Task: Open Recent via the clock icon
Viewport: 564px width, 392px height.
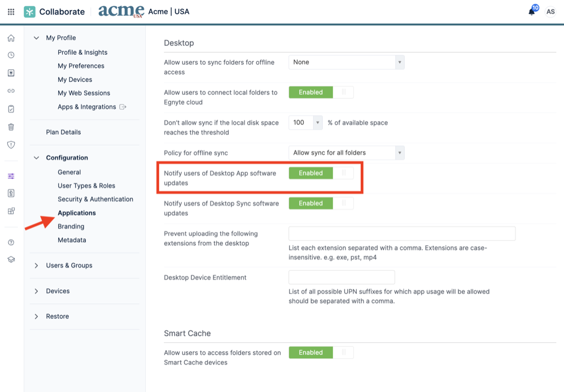Action: (x=11, y=55)
